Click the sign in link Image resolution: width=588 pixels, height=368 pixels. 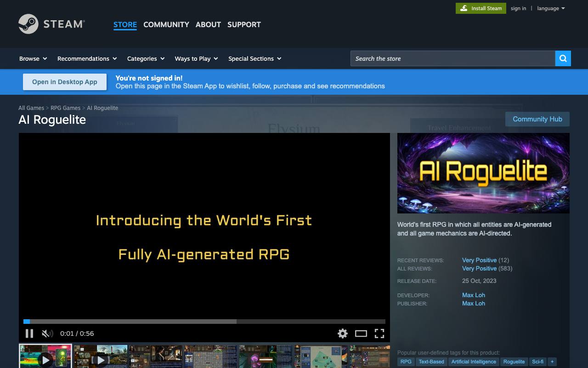(518, 8)
